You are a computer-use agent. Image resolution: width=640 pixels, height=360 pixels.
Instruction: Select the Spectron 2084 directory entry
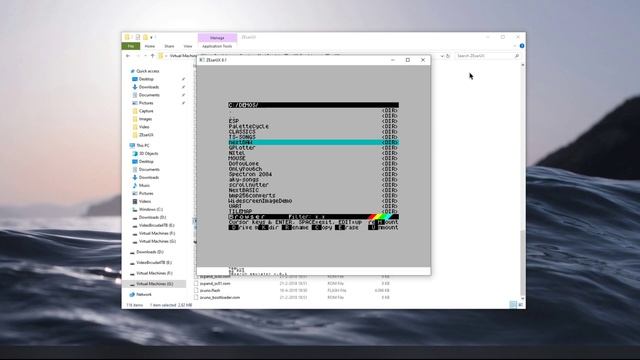coord(313,174)
